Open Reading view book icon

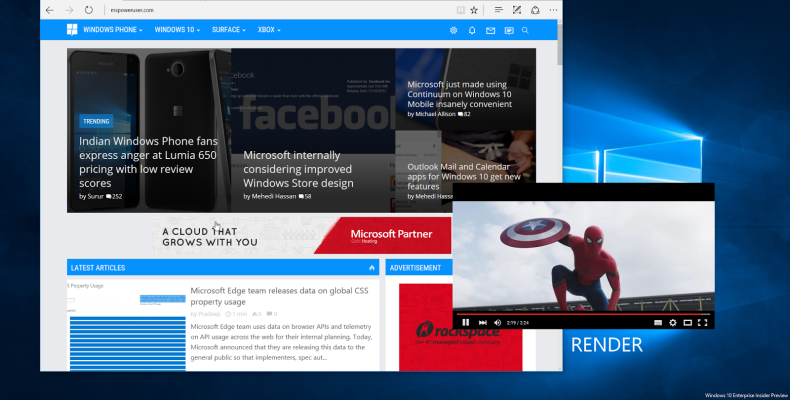click(460, 10)
